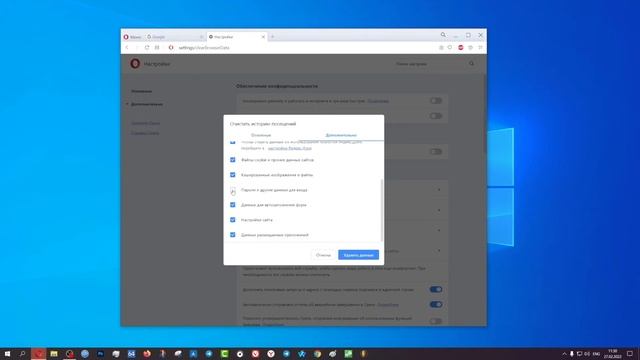Click the ENG language indicator
640x360 pixels.
(596, 354)
